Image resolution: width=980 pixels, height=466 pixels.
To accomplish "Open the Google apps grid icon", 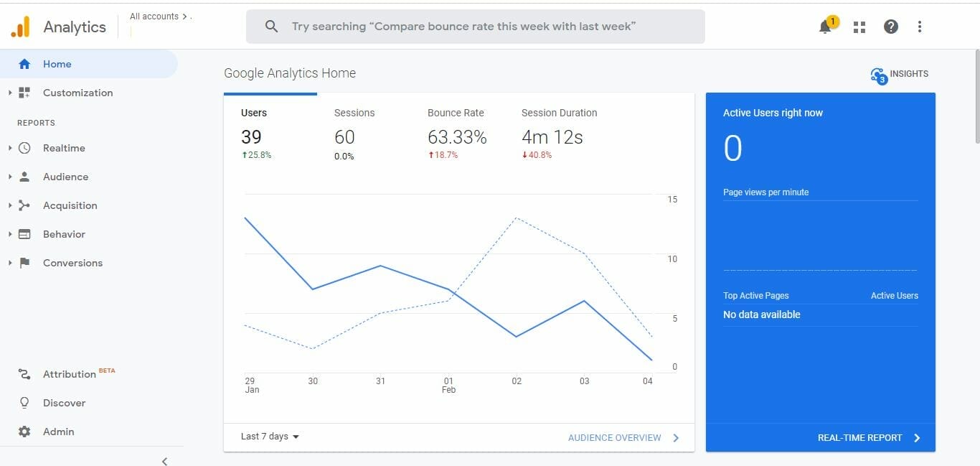I will [859, 26].
